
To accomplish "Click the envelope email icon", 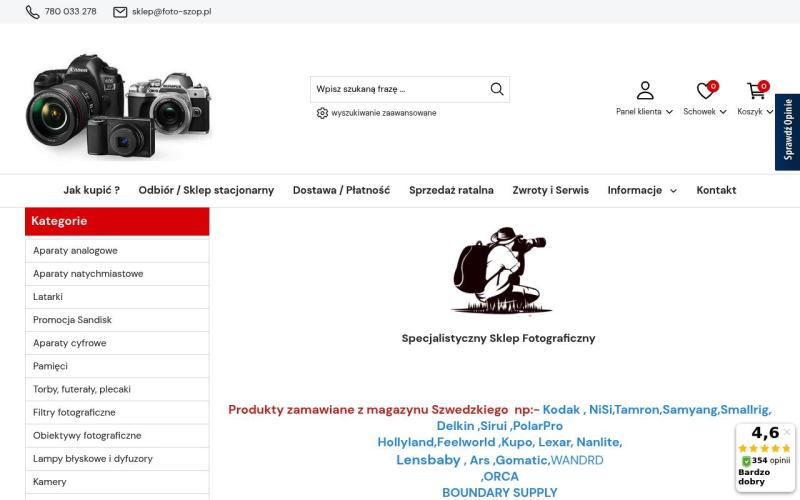I will [120, 12].
